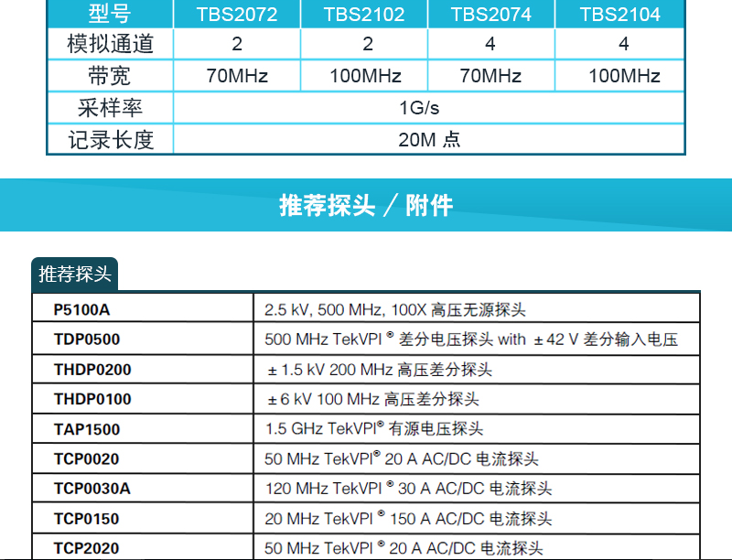Click channel count 2 under TBS2072
The width and height of the screenshot is (732, 560).
click(237, 44)
